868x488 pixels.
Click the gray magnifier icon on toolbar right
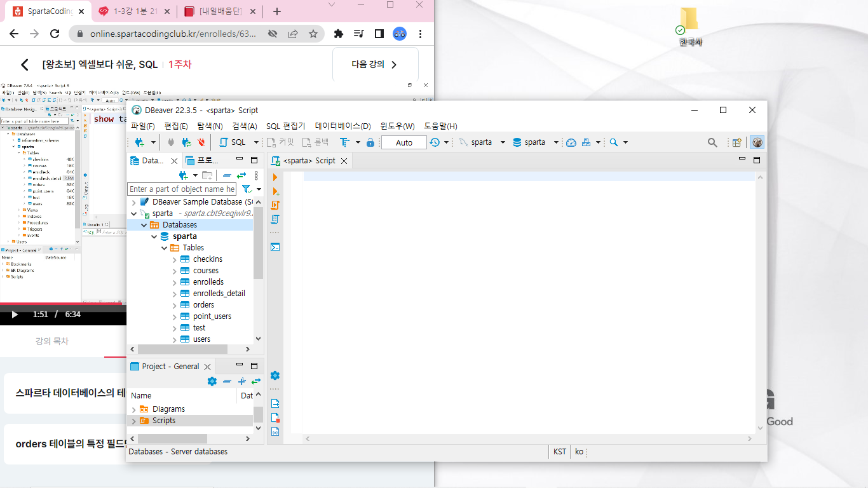point(712,142)
